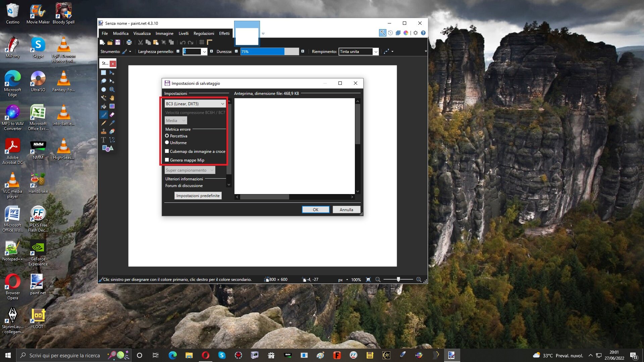Select the Clone Stamp tool
This screenshot has width=644, height=362.
(104, 131)
